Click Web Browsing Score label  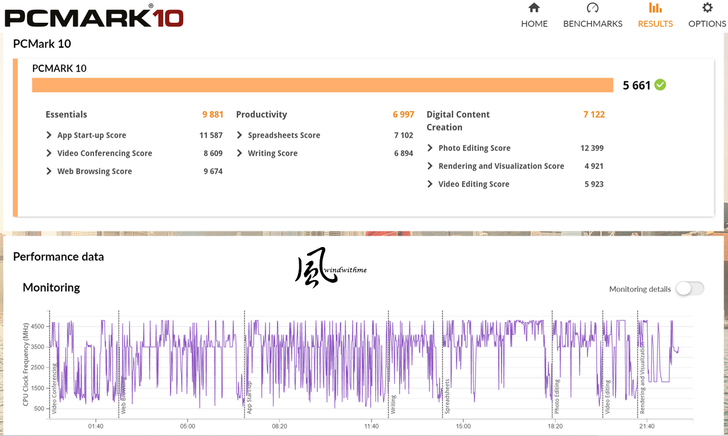click(94, 171)
